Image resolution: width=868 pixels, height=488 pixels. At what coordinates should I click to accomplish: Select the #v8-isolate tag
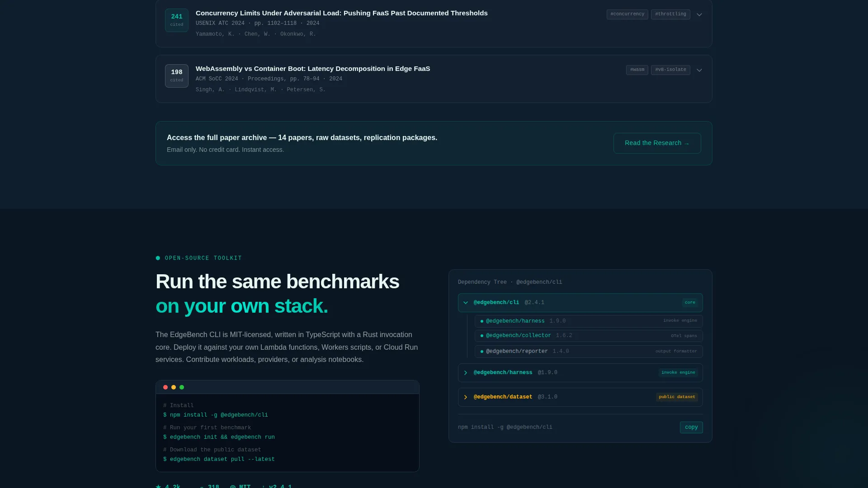pyautogui.click(x=670, y=70)
